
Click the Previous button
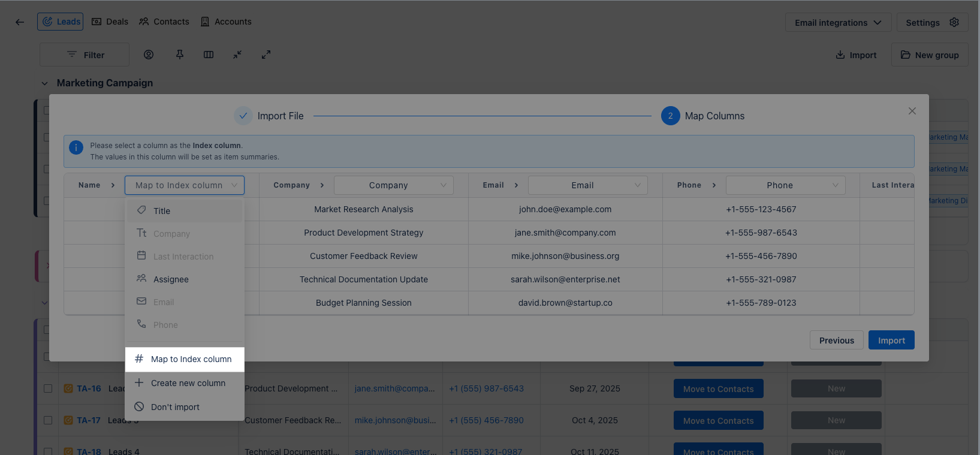[x=836, y=341]
